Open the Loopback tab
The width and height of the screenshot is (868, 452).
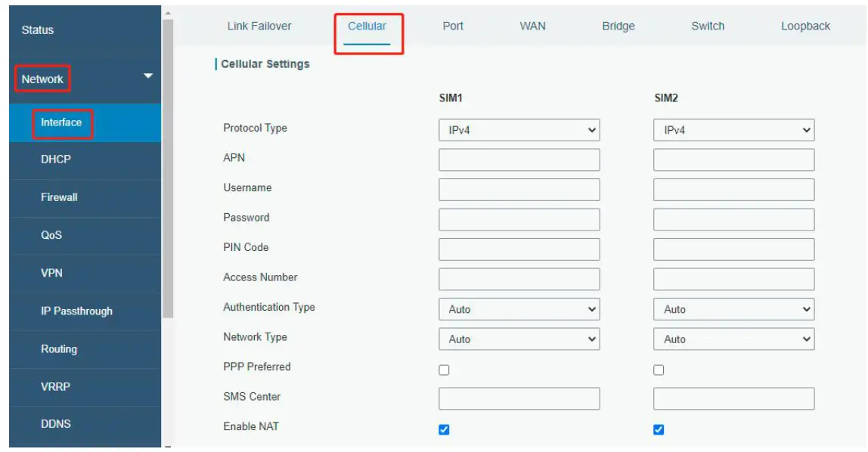(x=805, y=26)
